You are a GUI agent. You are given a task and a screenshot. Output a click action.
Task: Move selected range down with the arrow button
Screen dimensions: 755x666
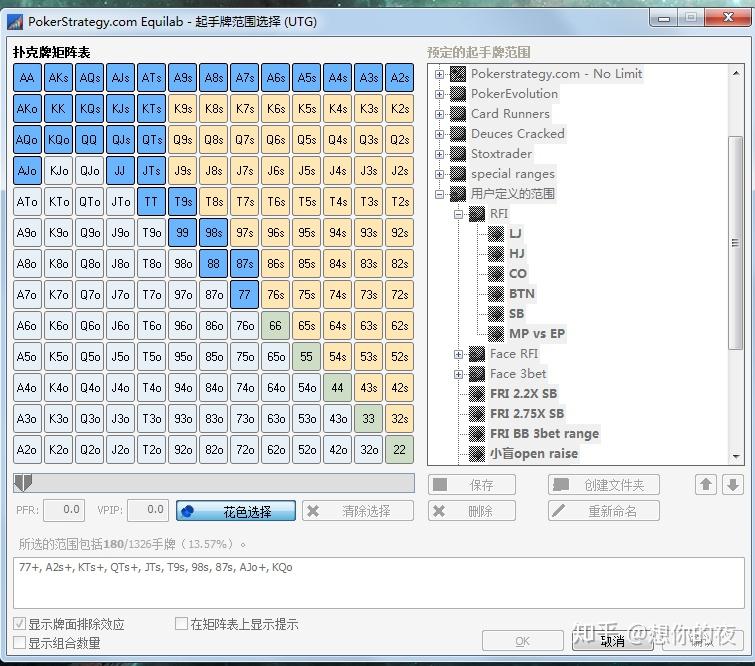click(x=733, y=484)
